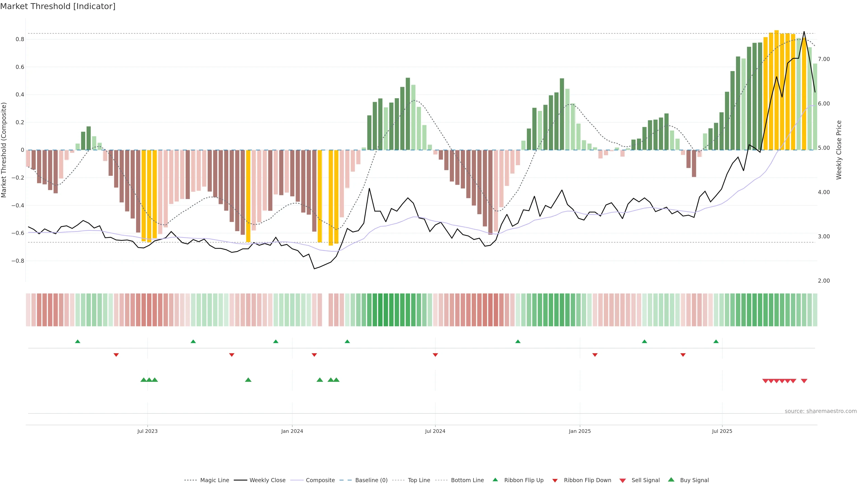Image resolution: width=868 pixels, height=488 pixels.
Task: Click the first ribbon flip up marker
Action: [78, 342]
